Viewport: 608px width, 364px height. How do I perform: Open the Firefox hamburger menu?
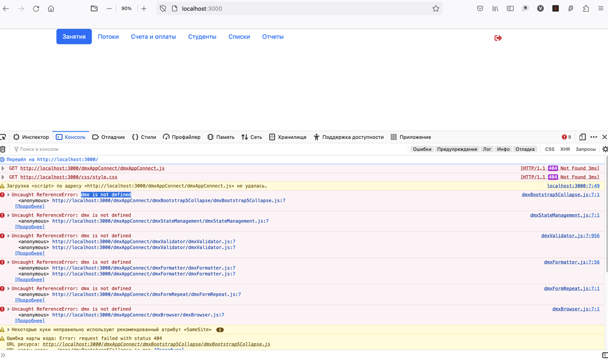[x=601, y=9]
